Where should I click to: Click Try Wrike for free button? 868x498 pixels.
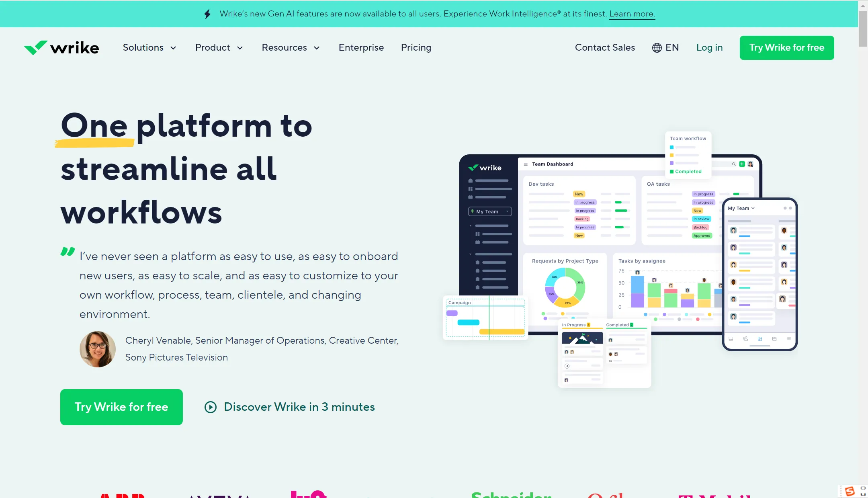point(787,48)
